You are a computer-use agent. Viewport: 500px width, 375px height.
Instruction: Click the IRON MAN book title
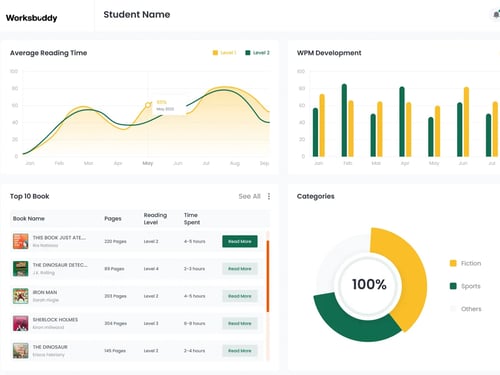tap(45, 292)
